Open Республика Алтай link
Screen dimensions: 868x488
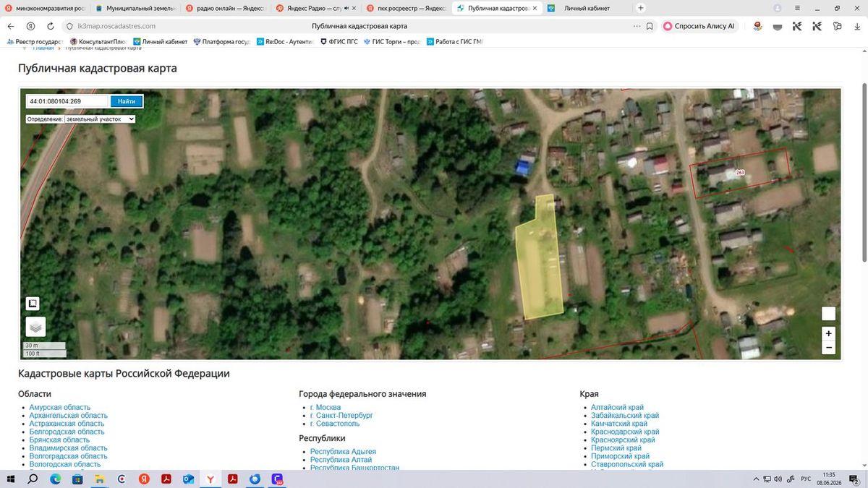341,460
